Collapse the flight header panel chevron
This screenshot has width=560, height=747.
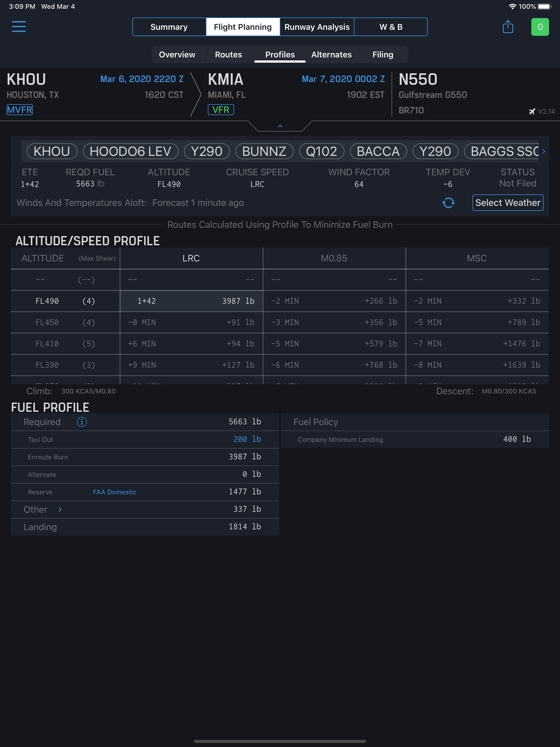click(280, 126)
